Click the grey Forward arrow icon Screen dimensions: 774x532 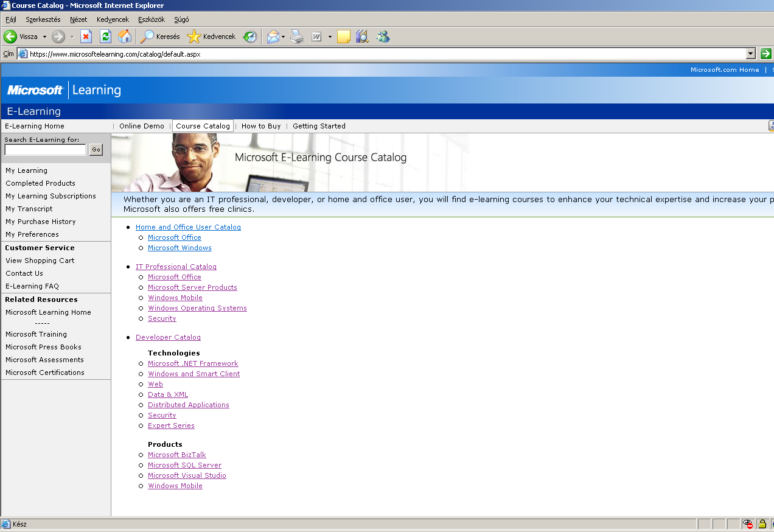point(58,37)
